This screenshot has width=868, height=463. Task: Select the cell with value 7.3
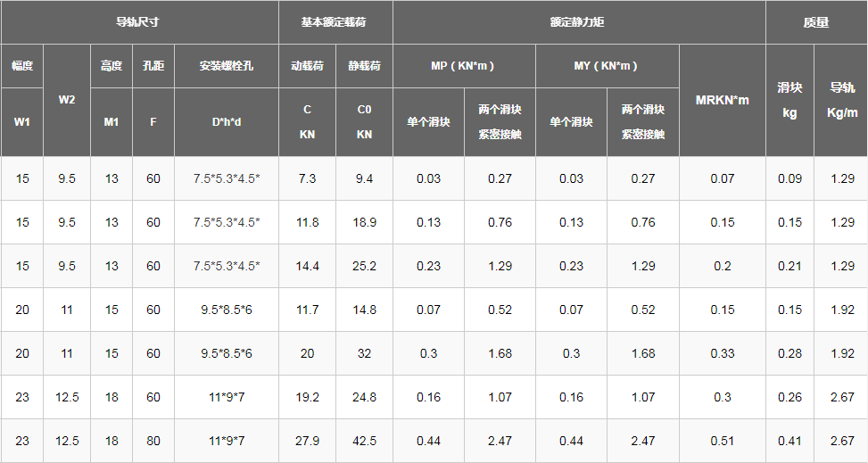pos(307,178)
